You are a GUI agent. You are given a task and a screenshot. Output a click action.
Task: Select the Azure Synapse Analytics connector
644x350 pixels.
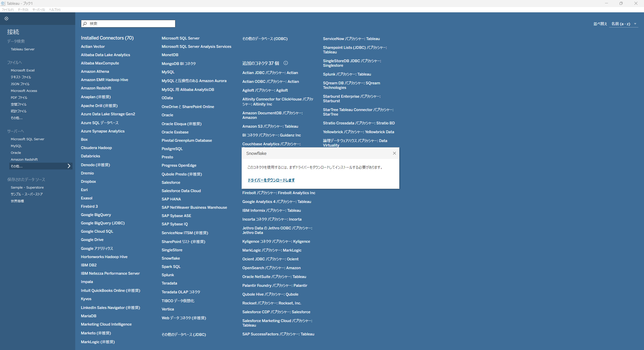tap(103, 131)
